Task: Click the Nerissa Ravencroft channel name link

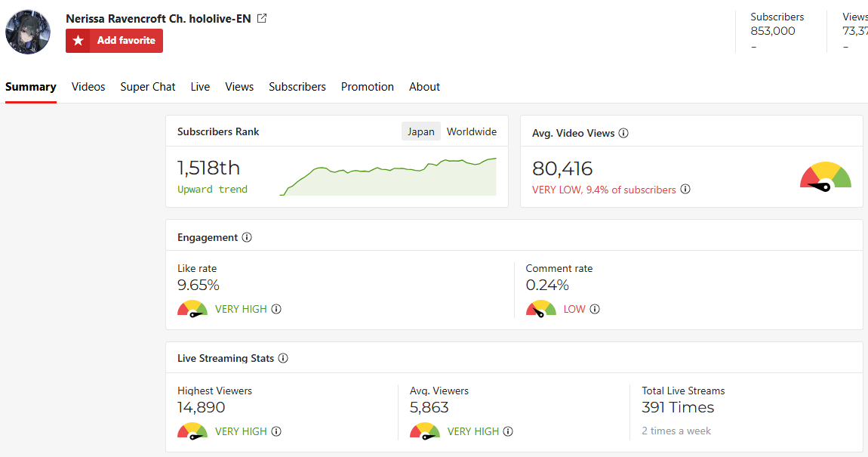Action: 159,18
